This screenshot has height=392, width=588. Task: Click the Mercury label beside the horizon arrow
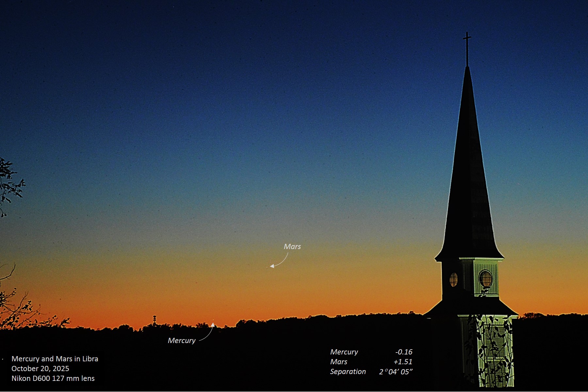click(181, 340)
